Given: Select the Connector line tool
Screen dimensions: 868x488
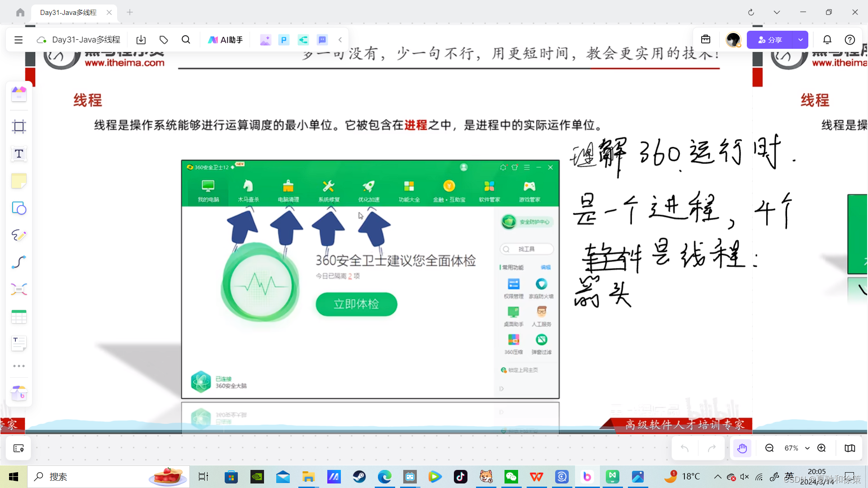Looking at the screenshot, I should pos(19,262).
